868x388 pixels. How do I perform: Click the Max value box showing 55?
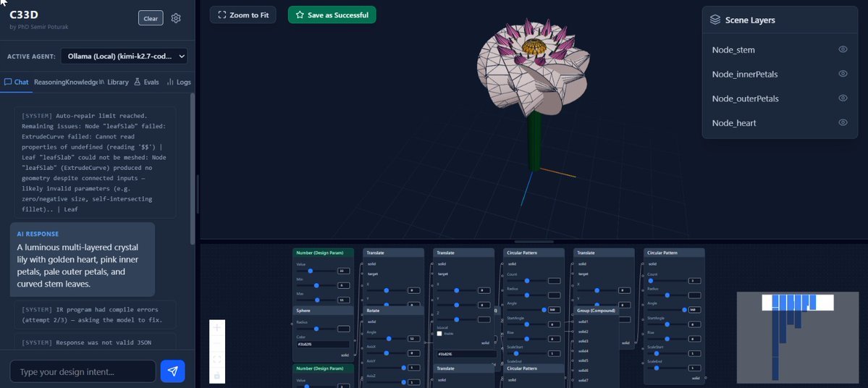[343, 300]
